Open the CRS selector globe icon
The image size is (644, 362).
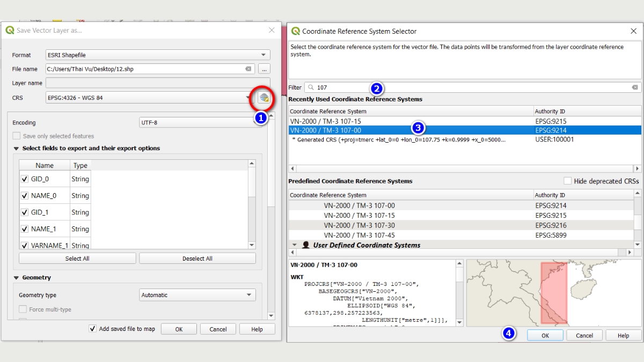click(264, 98)
